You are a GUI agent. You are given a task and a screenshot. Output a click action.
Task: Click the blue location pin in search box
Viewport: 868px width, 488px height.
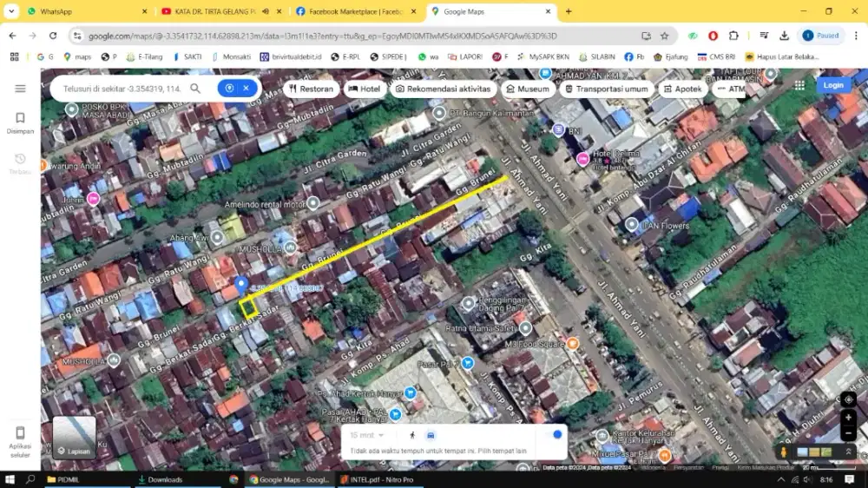tap(229, 88)
